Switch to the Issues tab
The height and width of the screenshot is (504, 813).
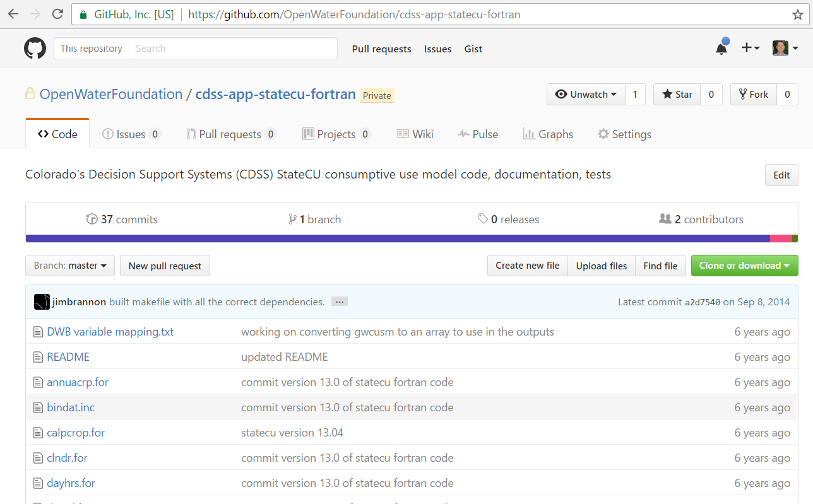pos(131,134)
